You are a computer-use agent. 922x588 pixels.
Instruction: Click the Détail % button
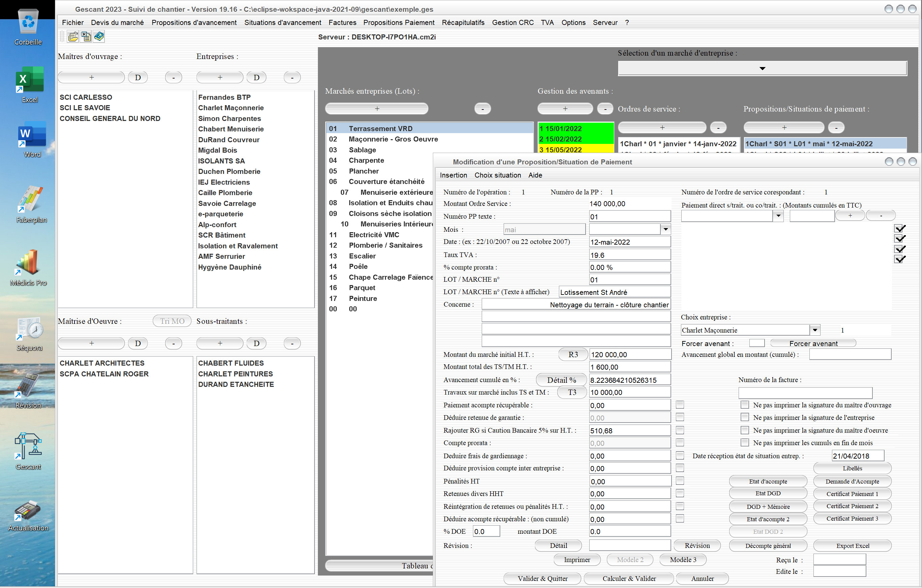coord(561,380)
